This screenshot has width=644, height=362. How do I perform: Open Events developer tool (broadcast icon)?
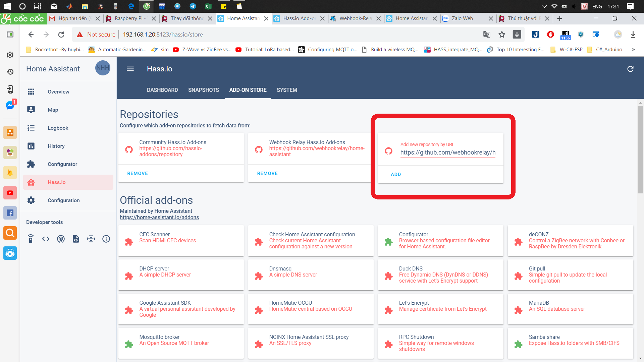tap(61, 239)
